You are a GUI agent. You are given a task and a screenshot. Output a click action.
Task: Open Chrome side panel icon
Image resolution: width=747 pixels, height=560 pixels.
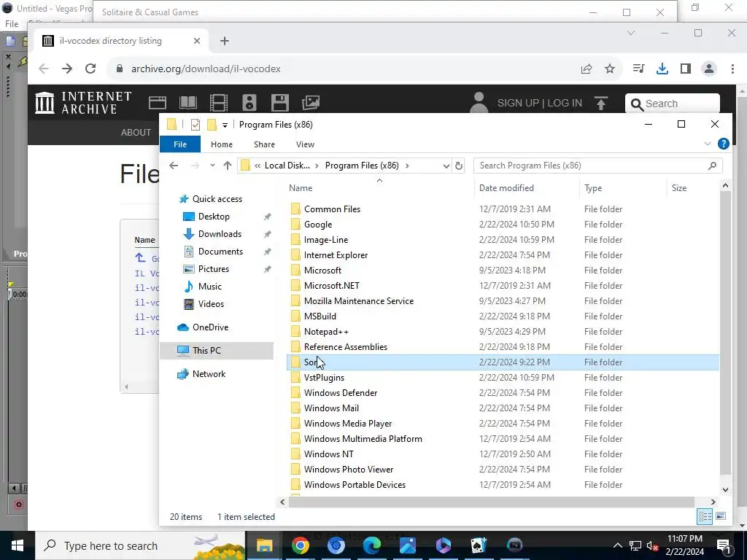(686, 69)
